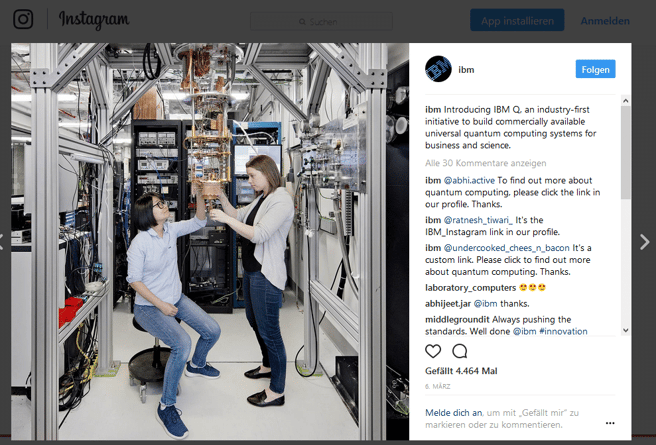Viewport: 656px width, 445px height.
Task: View likes via Gefällt 4.464 Mal
Action: coord(461,371)
